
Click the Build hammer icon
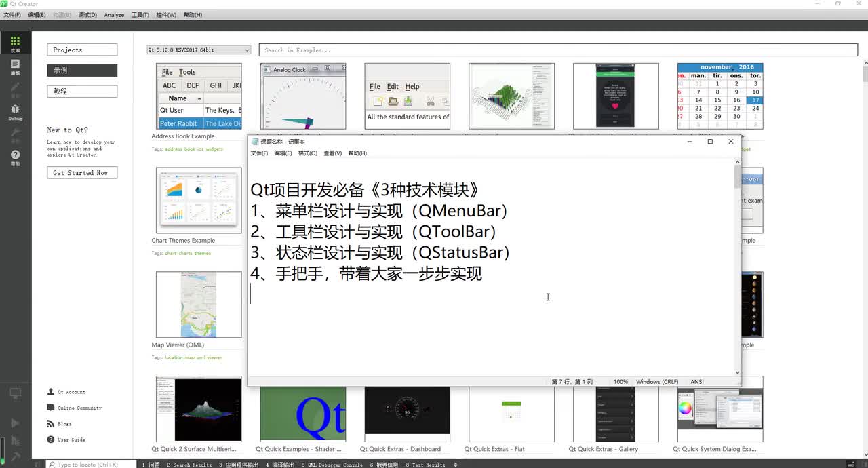15,458
